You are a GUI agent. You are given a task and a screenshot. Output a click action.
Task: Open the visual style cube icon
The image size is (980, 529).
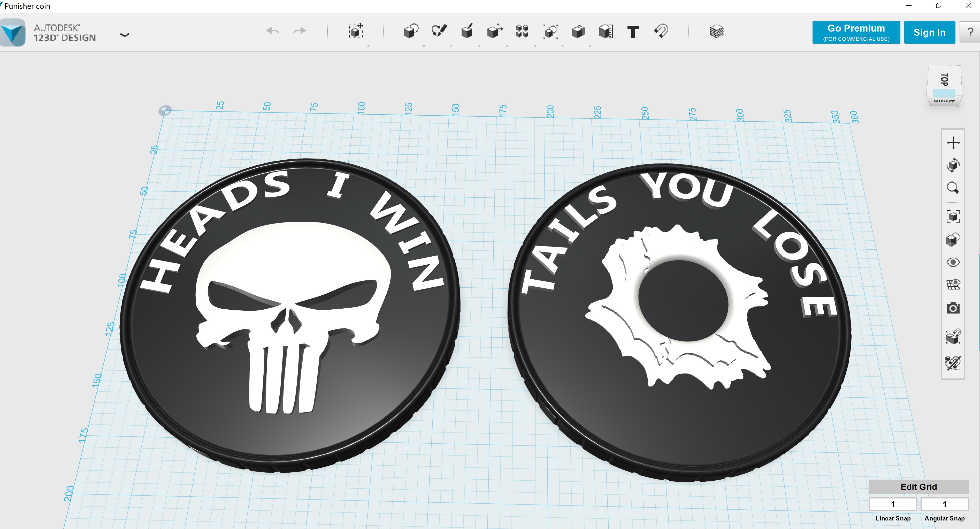pos(953,240)
